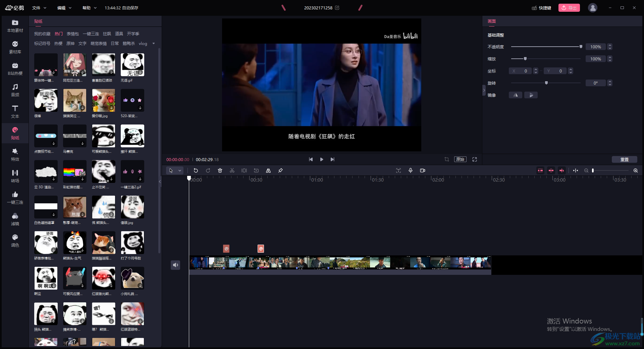Open user account avatar

[x=593, y=8]
